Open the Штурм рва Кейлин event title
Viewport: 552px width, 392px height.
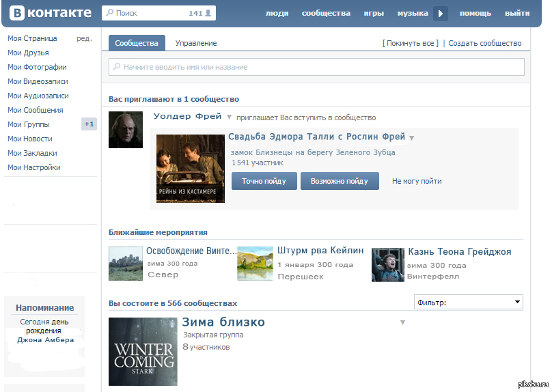pos(320,251)
